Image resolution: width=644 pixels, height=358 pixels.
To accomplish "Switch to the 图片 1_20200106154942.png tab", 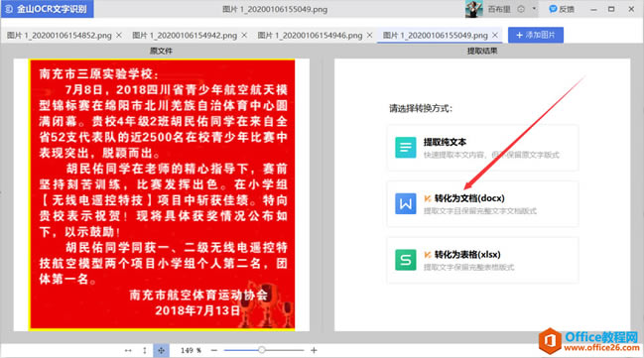I will [185, 36].
